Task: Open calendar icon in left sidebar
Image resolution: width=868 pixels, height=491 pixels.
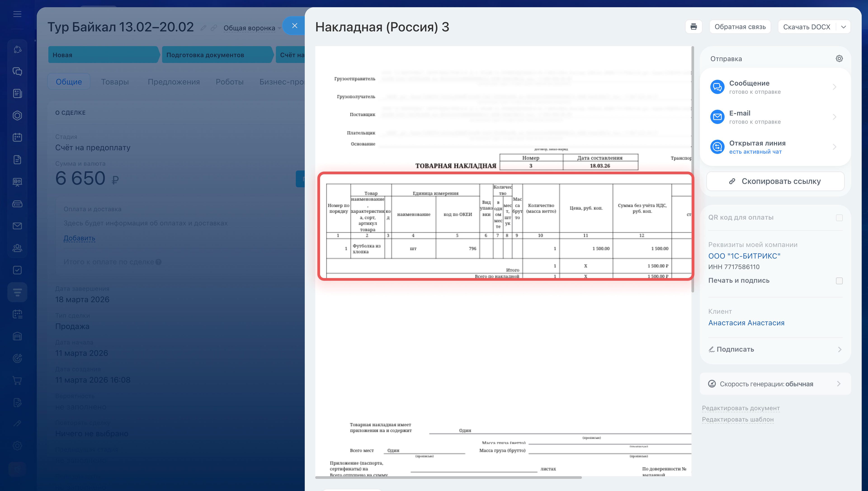Action: (17, 137)
